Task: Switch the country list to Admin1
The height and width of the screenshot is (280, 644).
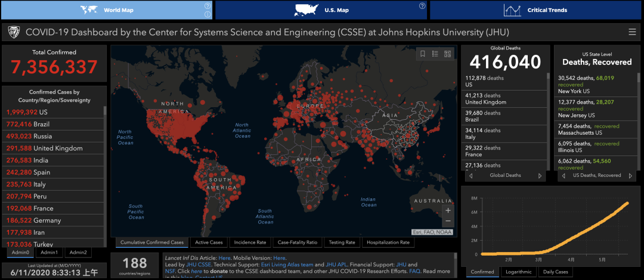Action: (x=49, y=253)
